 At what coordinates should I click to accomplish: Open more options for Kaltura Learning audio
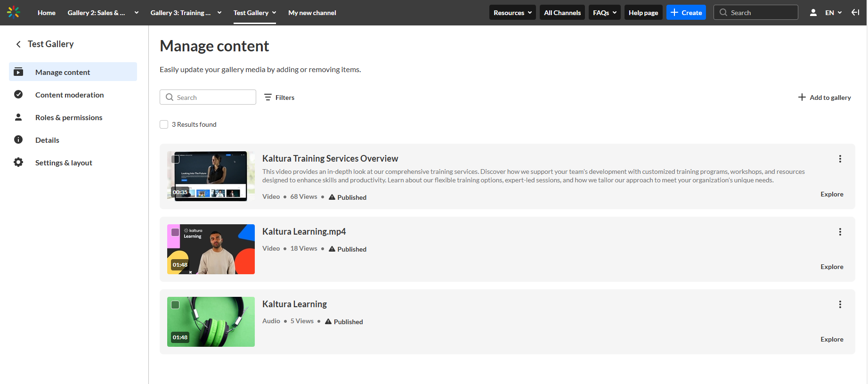click(840, 304)
